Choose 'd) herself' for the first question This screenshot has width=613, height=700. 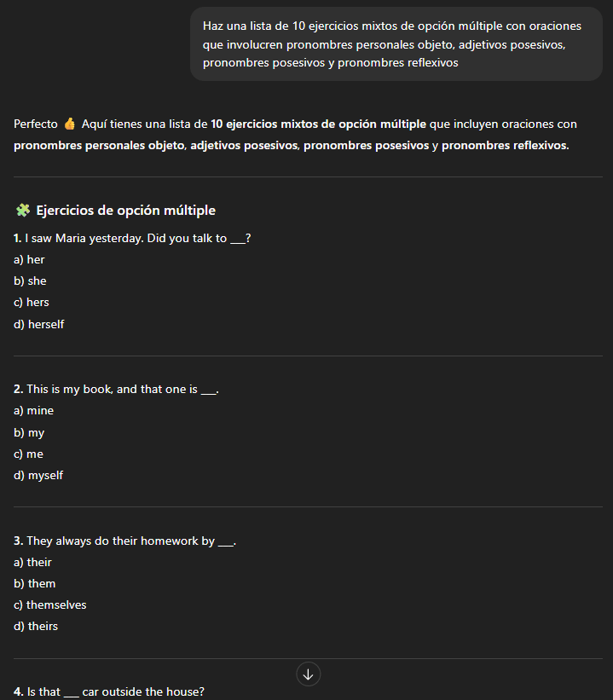coord(38,324)
